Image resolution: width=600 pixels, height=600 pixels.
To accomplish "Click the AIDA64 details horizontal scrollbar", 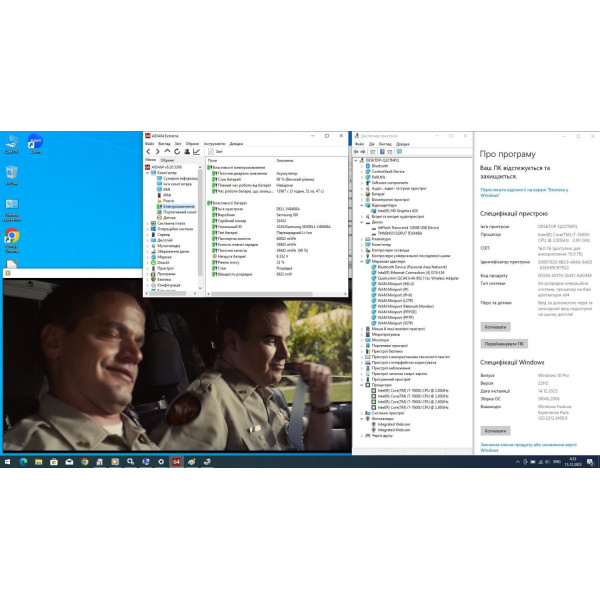I will pos(261,294).
